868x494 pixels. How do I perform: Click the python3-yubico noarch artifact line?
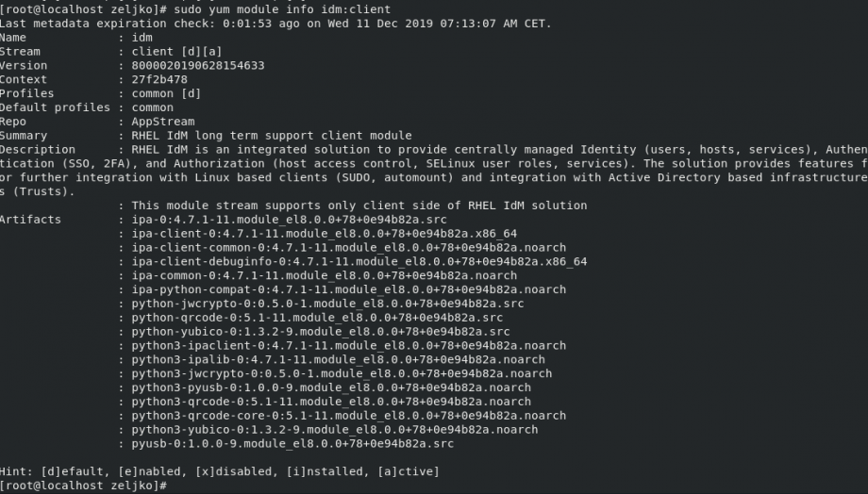tap(334, 429)
